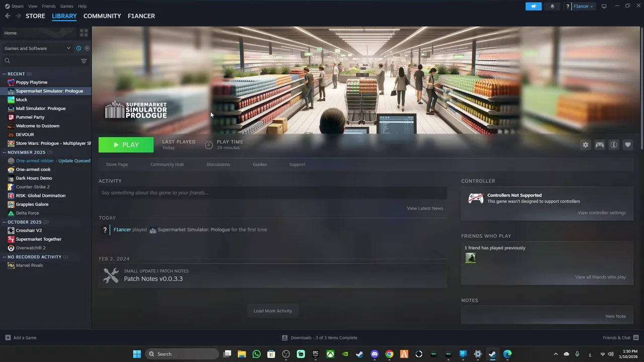Show game info icon
Viewport: 644px width, 362px height.
614,145
